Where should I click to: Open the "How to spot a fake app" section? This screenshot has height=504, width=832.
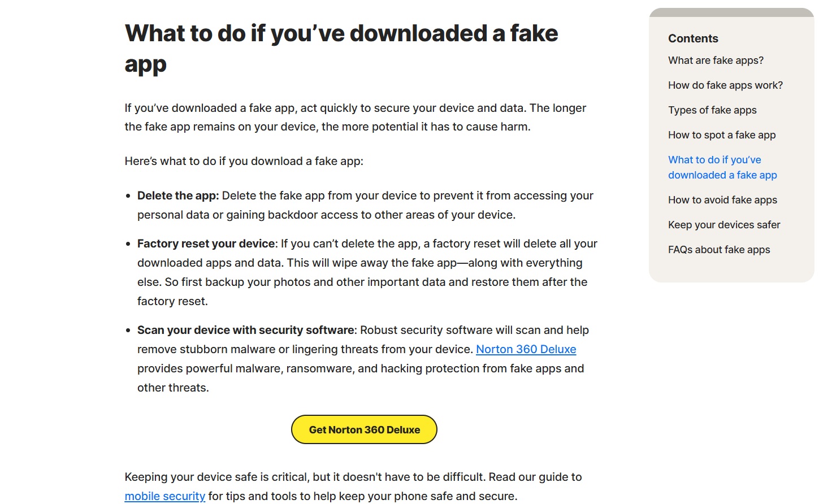pos(722,134)
